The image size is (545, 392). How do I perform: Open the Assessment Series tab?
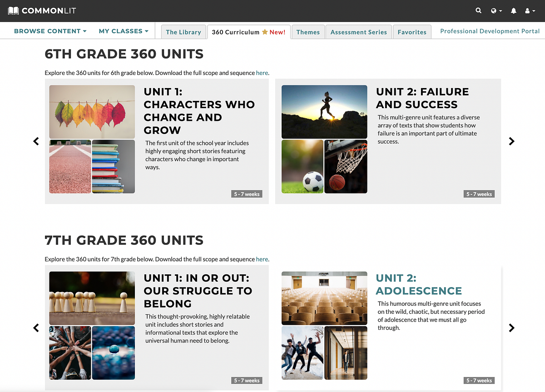(x=358, y=32)
